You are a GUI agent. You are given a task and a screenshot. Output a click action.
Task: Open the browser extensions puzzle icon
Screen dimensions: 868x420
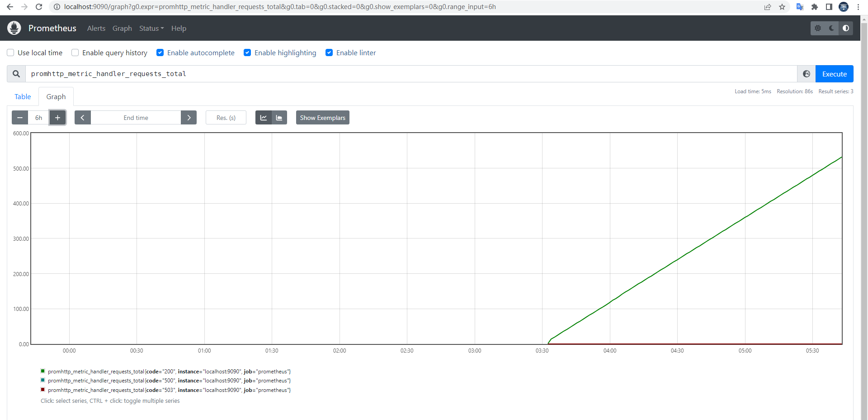[x=815, y=7]
